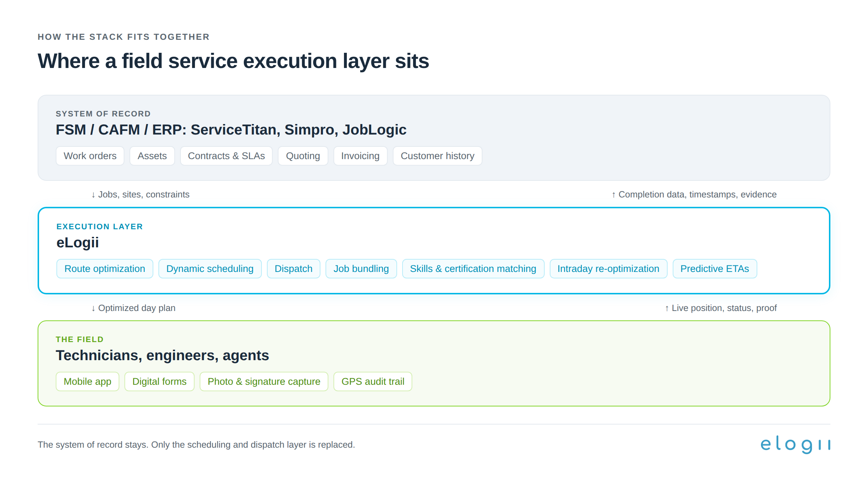Click the footer note about system of record
Viewport: 868px width, 486px height.
point(196,445)
